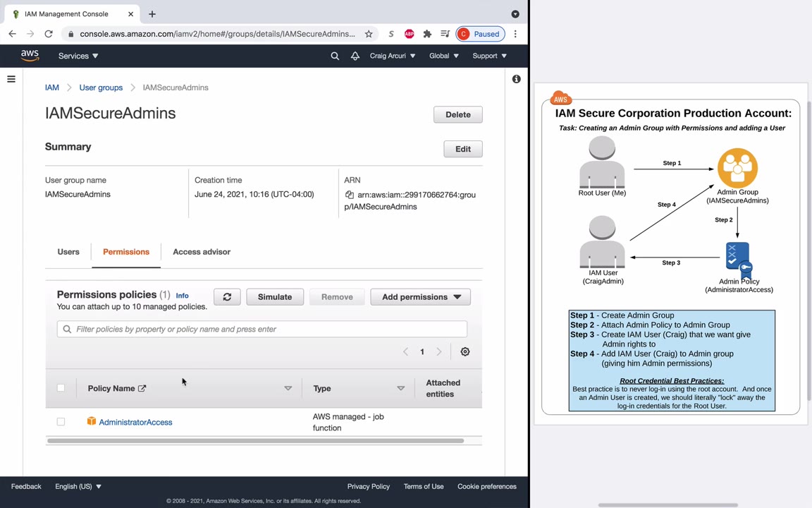
Task: Open the English (US) language dropdown
Action: [x=78, y=486]
